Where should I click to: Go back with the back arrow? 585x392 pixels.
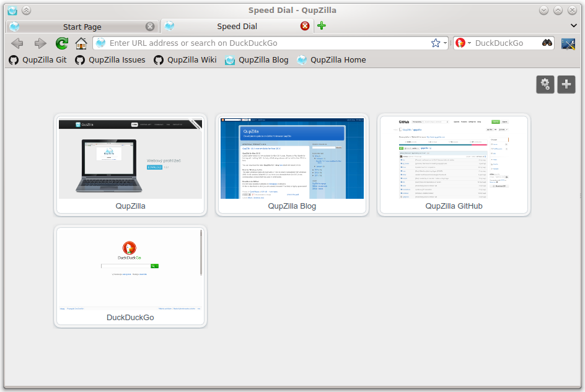click(17, 43)
